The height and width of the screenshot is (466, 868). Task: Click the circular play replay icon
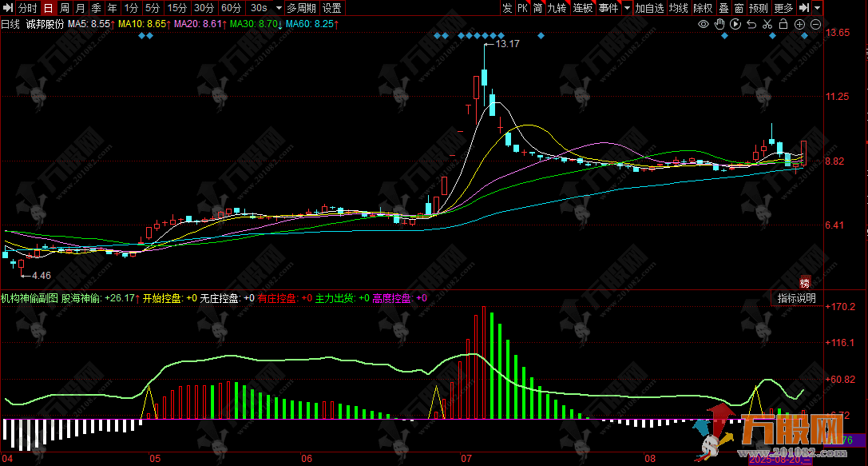tap(735, 25)
